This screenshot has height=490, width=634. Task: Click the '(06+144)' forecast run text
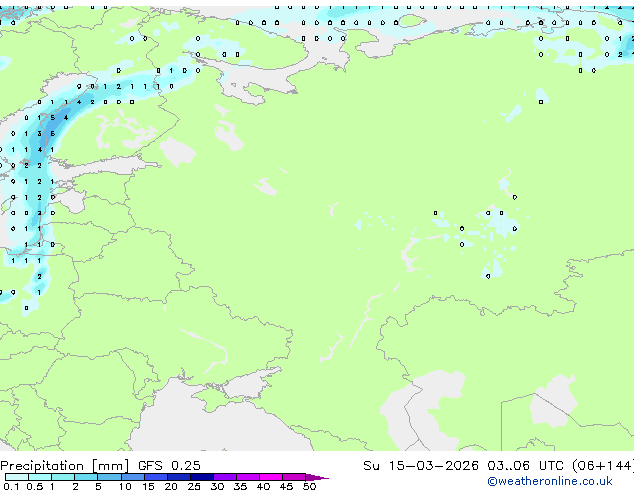(x=603, y=465)
